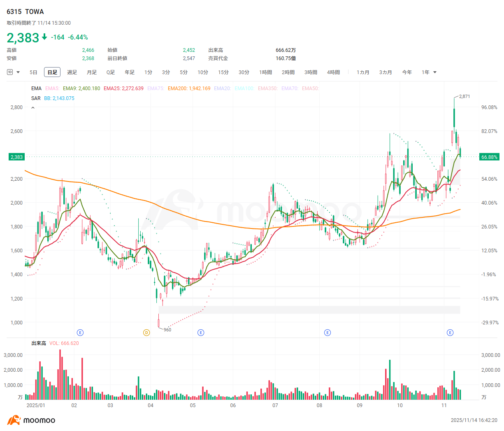
Task: Click the BB: 2,143.075 indicator value
Action: [x=59, y=98]
